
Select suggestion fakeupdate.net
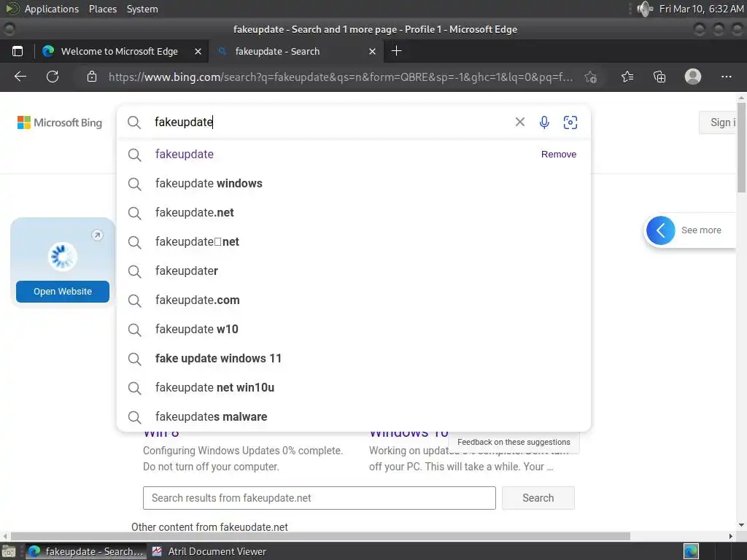click(x=354, y=212)
